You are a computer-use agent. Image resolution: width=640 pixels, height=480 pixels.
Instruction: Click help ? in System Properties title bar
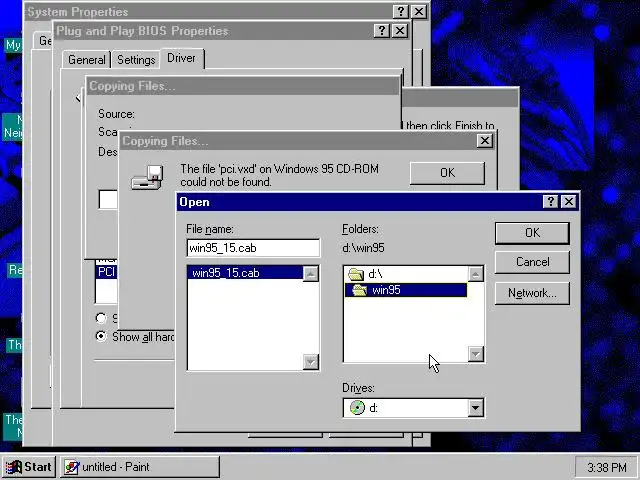[401, 11]
